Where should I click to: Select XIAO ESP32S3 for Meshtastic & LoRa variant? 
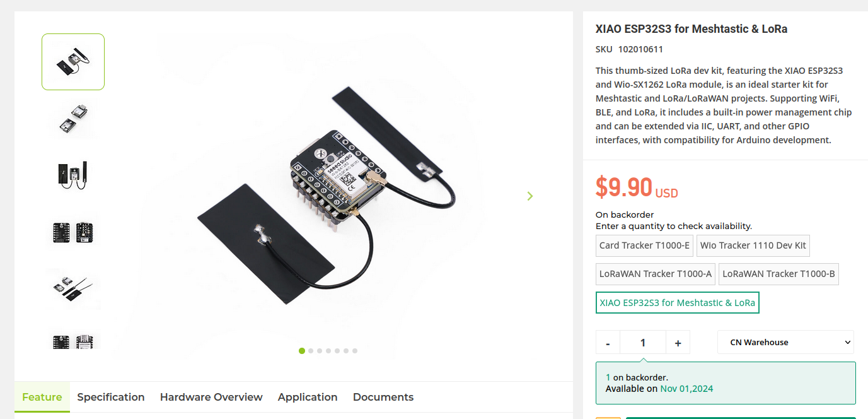point(677,303)
